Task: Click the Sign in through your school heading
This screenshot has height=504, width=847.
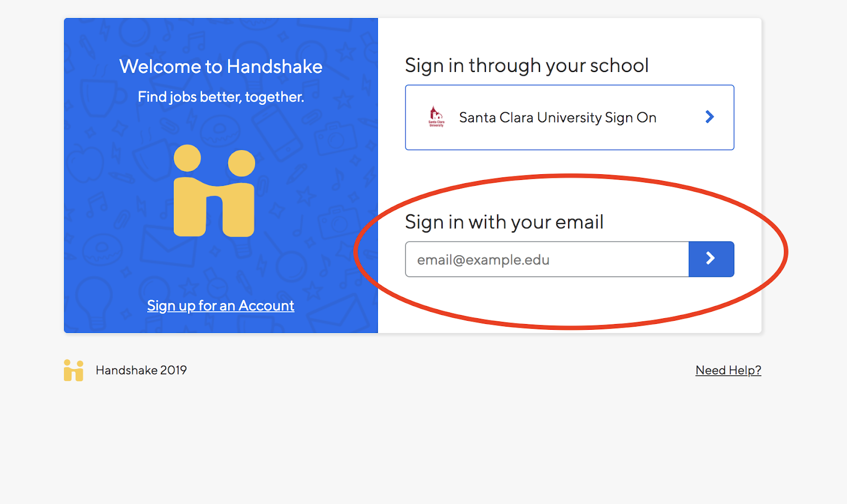Action: 526,66
